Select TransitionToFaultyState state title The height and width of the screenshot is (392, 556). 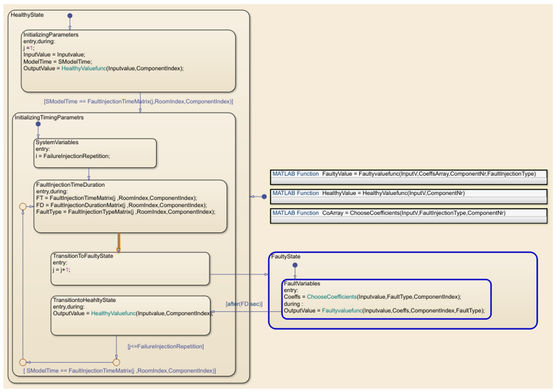tap(83, 256)
